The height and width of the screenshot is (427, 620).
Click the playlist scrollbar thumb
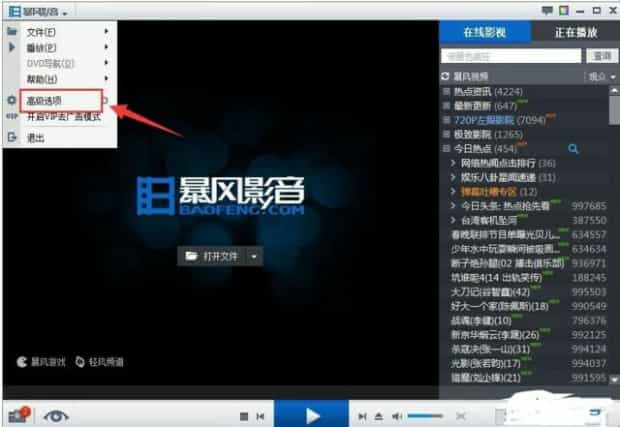(x=614, y=110)
